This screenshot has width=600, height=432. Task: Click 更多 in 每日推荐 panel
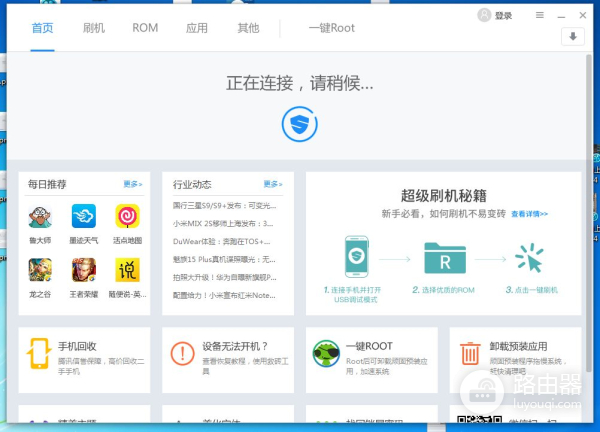pos(133,184)
